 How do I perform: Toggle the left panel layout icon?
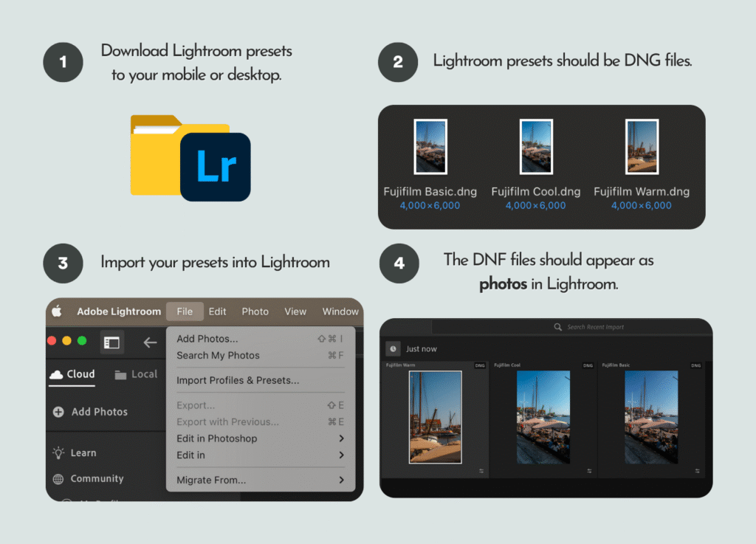point(111,342)
